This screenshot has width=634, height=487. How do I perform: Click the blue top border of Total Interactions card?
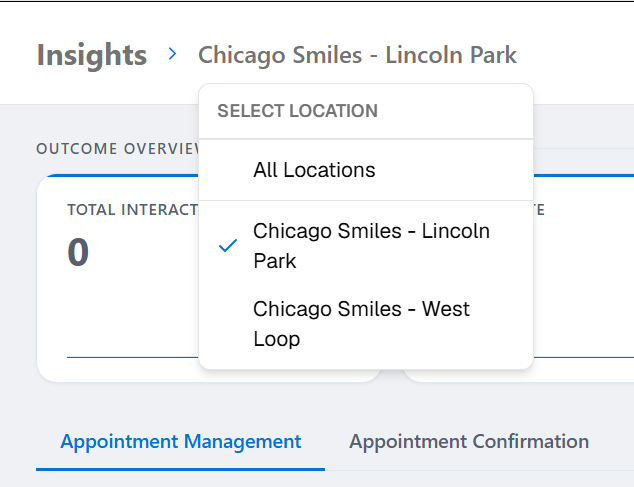[x=120, y=176]
